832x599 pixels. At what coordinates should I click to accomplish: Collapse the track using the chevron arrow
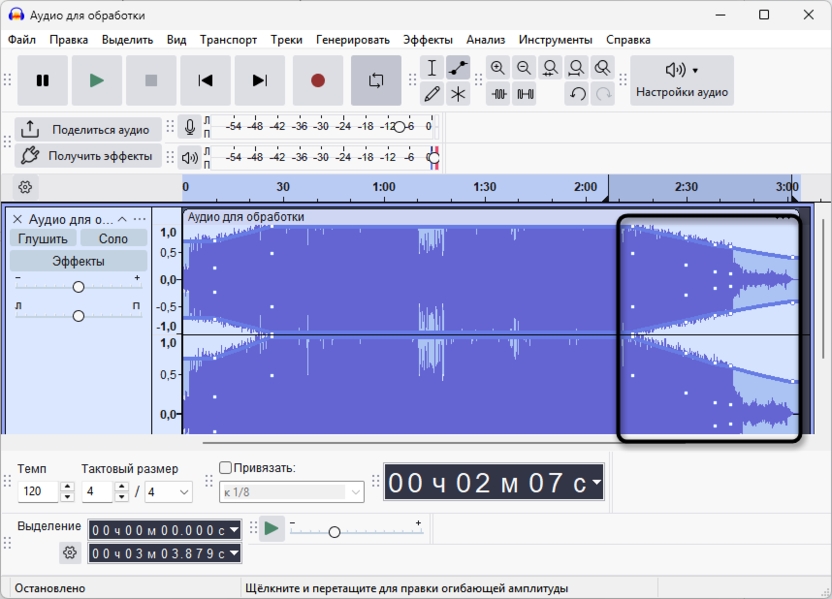(122, 219)
